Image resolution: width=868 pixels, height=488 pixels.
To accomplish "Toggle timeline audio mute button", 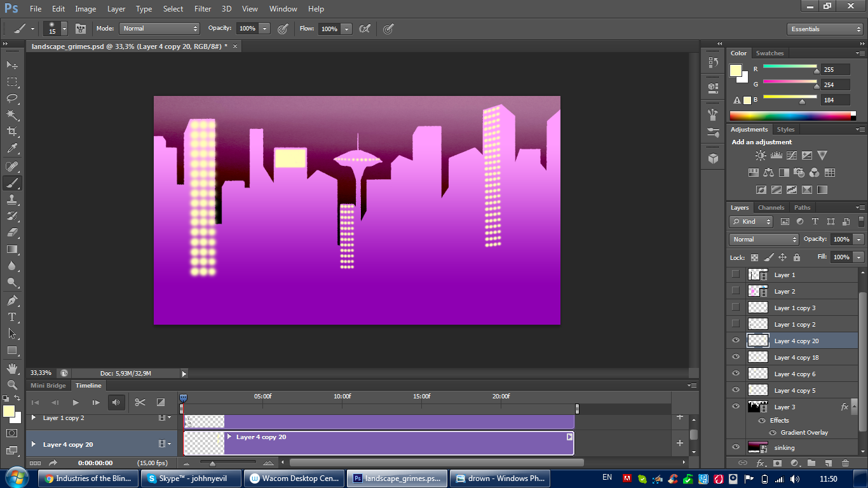I will tap(116, 402).
